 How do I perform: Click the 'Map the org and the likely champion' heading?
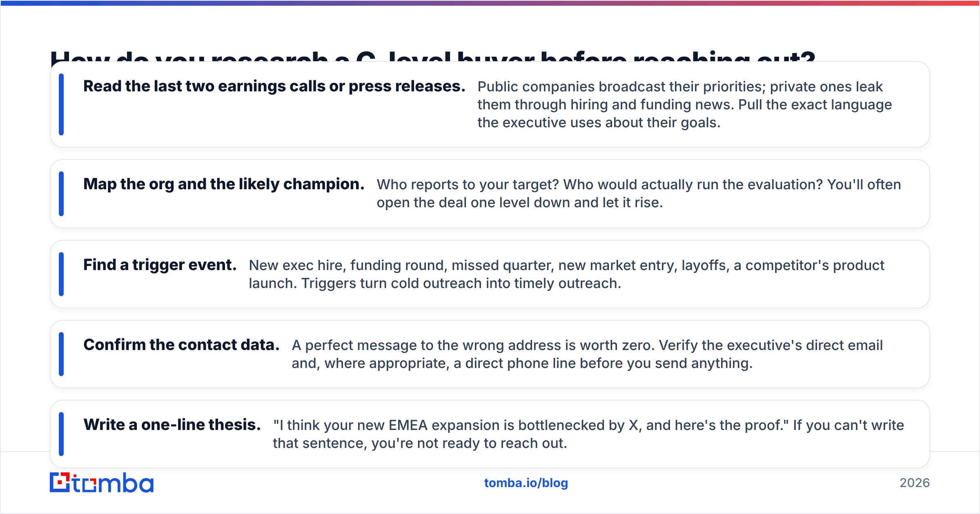[x=224, y=184]
